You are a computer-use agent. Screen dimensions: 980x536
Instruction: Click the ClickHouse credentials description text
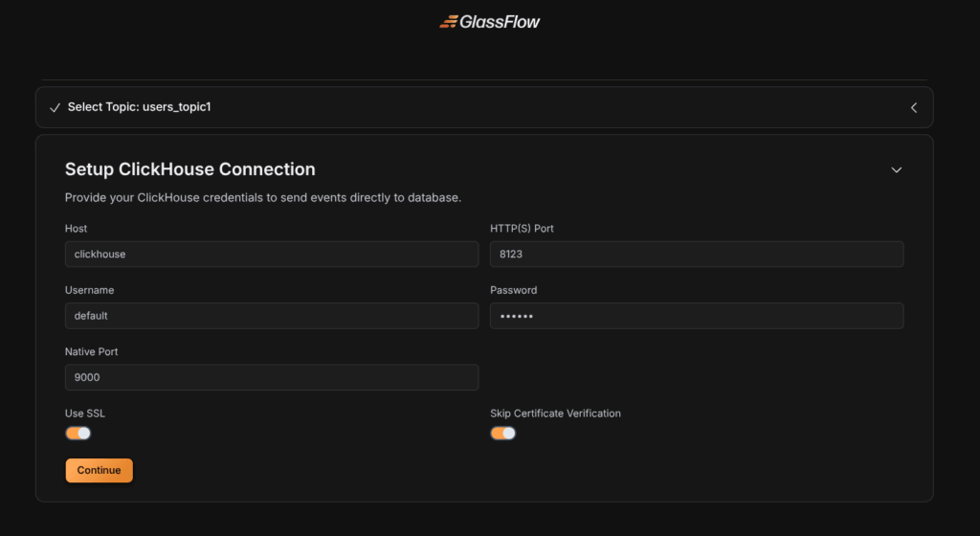point(263,198)
